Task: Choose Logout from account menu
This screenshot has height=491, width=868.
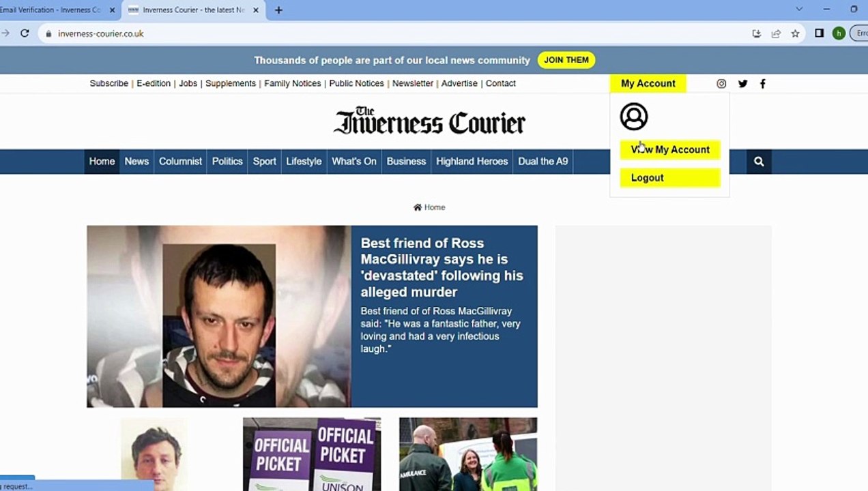Action: point(670,178)
